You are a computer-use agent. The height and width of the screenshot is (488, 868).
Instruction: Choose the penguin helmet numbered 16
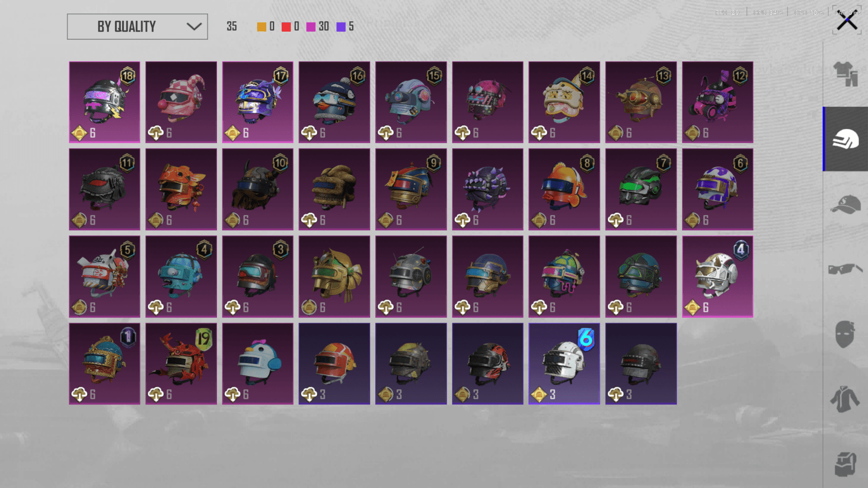[335, 102]
